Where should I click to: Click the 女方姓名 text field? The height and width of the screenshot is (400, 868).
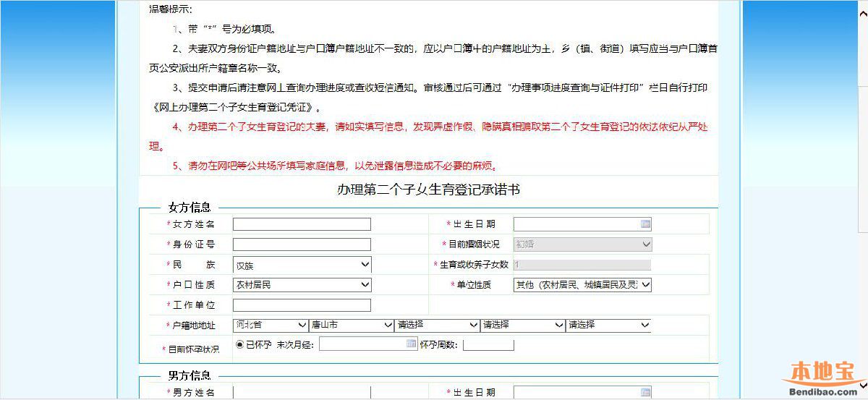(x=302, y=224)
